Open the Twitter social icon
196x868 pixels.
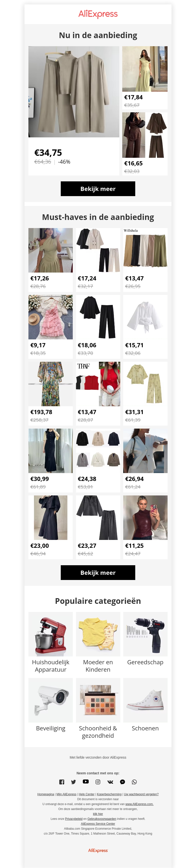[74, 782]
